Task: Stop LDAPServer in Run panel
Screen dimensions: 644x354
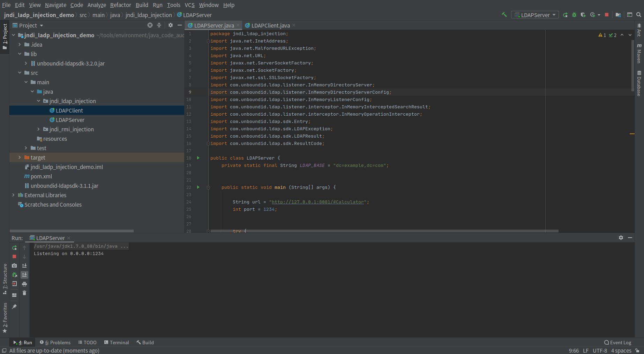Action: 14,256
